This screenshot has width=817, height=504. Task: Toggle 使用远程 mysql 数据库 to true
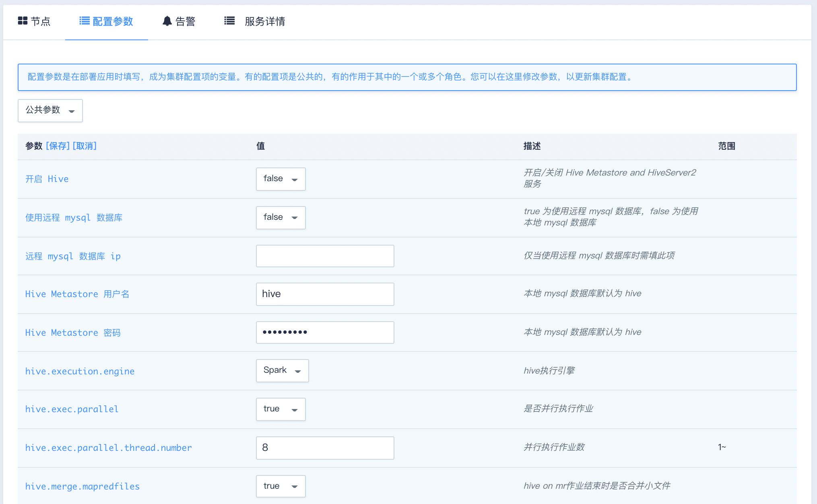pos(281,217)
